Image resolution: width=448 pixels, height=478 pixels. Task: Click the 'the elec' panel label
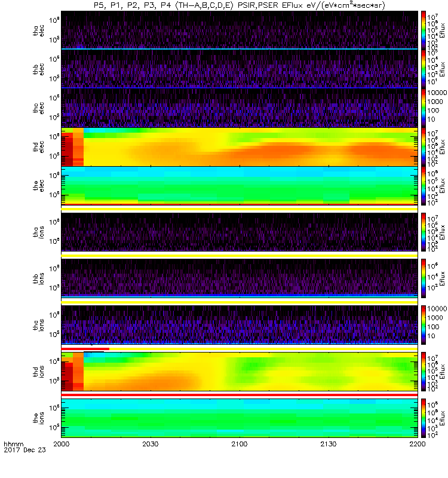coord(38,186)
